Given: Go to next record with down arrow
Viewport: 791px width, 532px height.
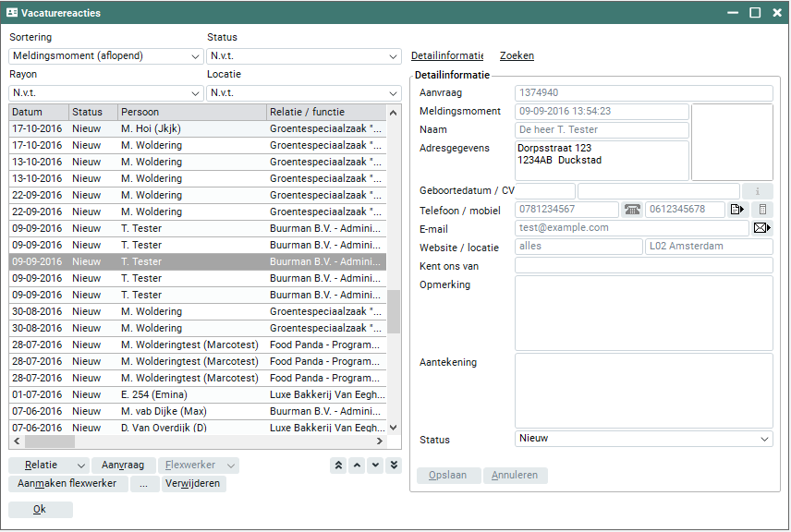Looking at the screenshot, I should pos(375,465).
